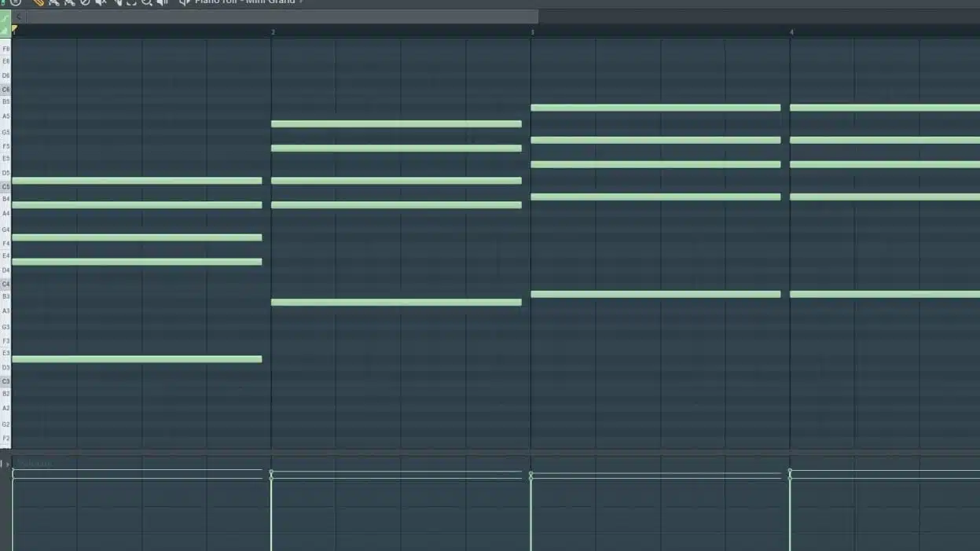Preview the C5 piano key
The image size is (980, 551).
[x=6, y=187]
